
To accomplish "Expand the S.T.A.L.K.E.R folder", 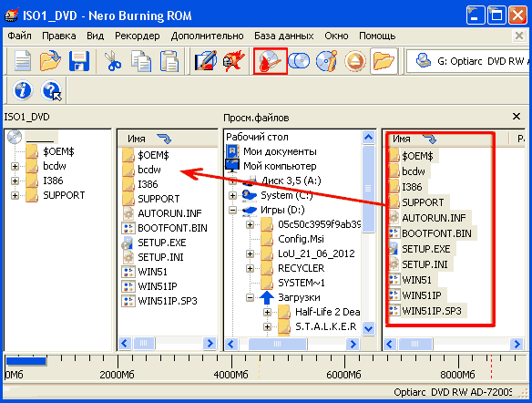I will [x=267, y=327].
